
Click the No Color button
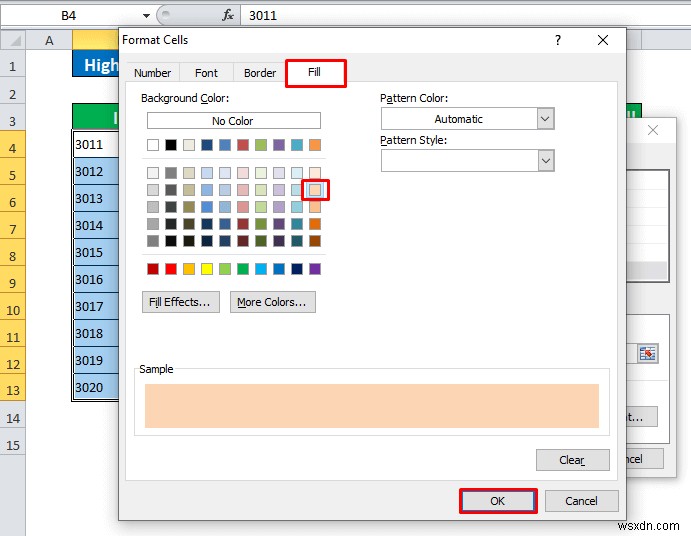tap(234, 121)
